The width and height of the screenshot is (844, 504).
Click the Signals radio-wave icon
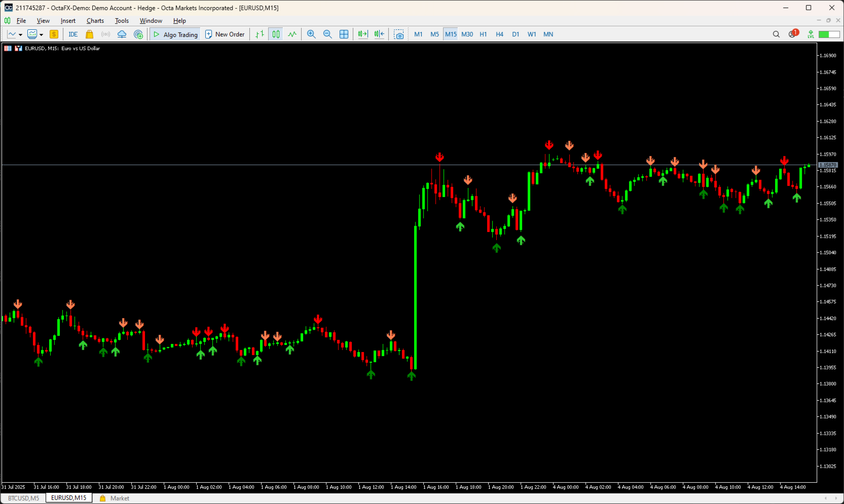click(105, 34)
